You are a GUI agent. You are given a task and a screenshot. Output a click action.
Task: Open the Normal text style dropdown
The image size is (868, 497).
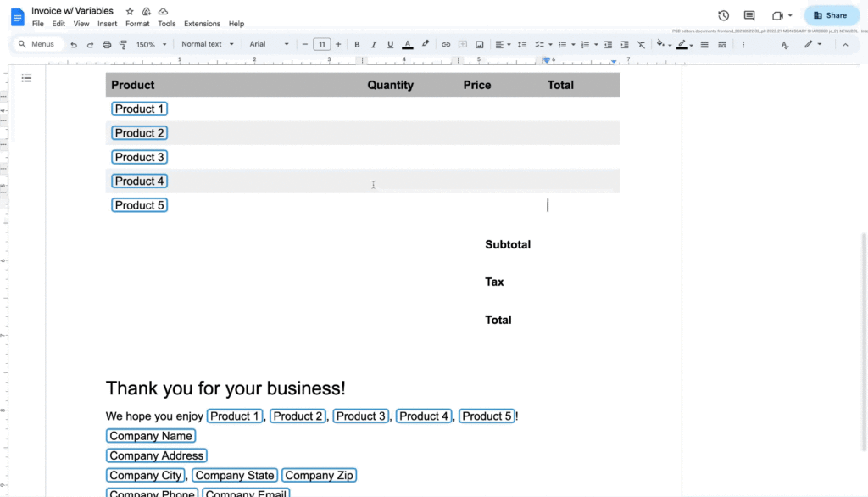(x=208, y=44)
